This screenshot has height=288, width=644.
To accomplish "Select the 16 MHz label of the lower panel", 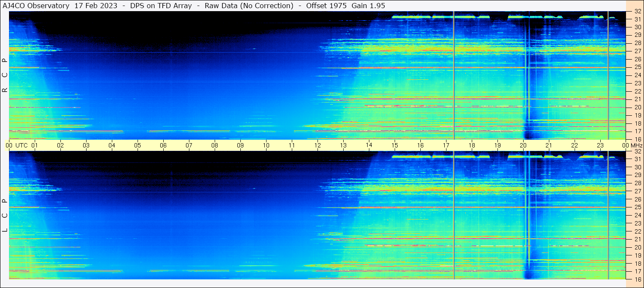I will point(637,279).
